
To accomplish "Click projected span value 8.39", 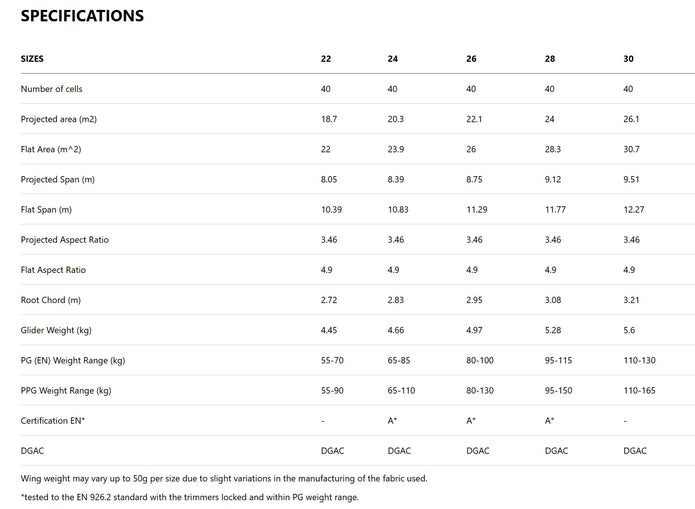I will tap(397, 179).
